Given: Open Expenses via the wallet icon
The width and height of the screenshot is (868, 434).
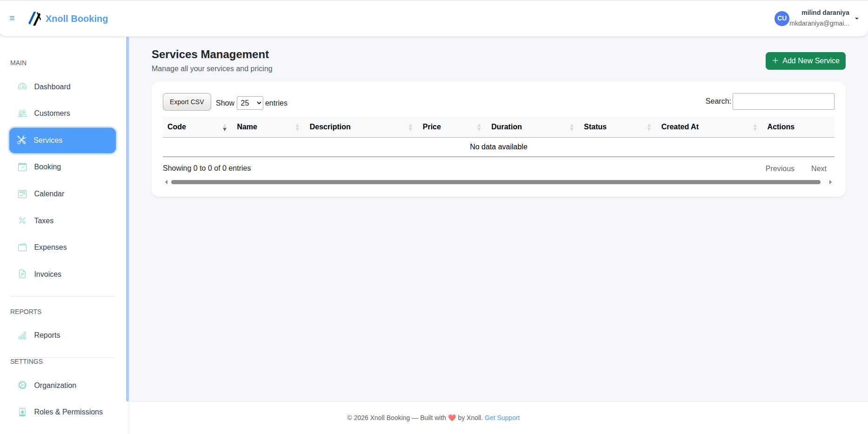Looking at the screenshot, I should coord(22,247).
